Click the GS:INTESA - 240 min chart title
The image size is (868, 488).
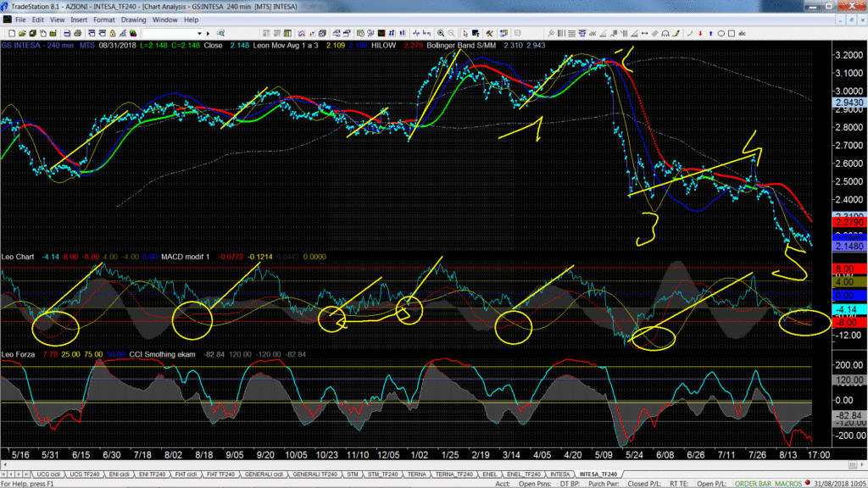coord(37,46)
